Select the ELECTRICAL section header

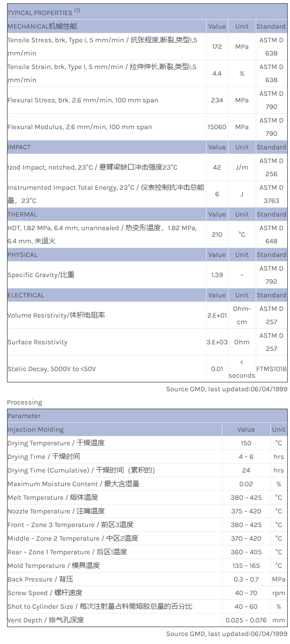pos(26,295)
